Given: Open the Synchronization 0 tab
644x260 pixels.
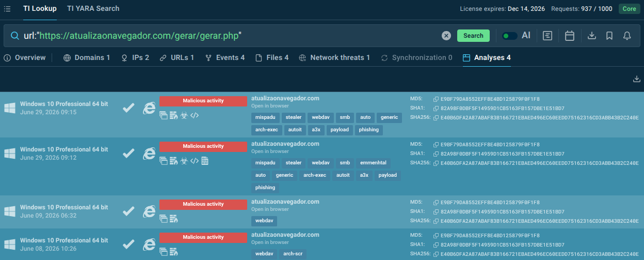Looking at the screenshot, I should (x=416, y=58).
